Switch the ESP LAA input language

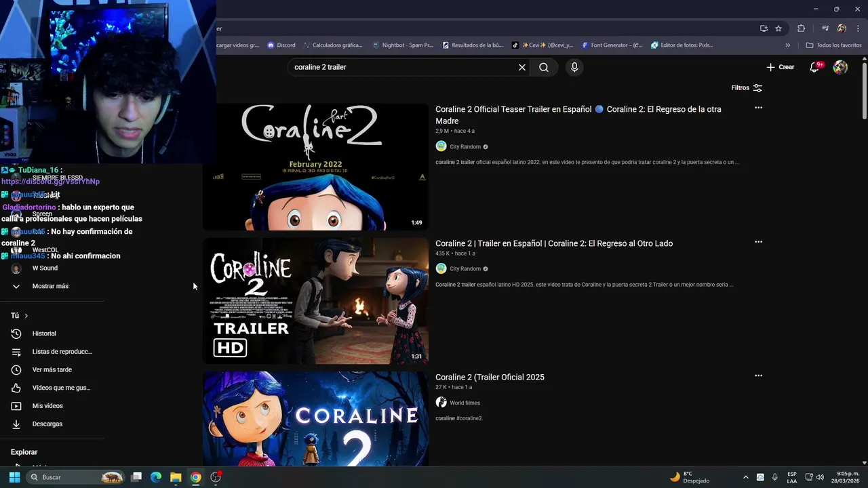(x=792, y=477)
